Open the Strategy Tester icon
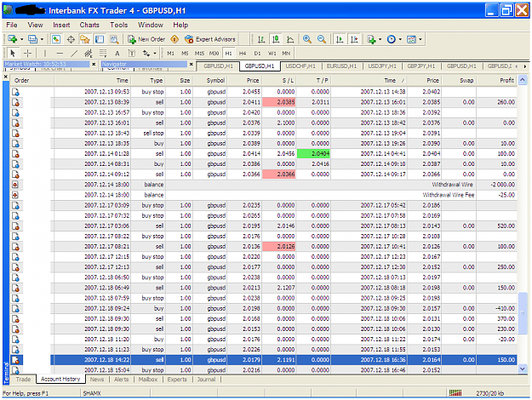 114,39
